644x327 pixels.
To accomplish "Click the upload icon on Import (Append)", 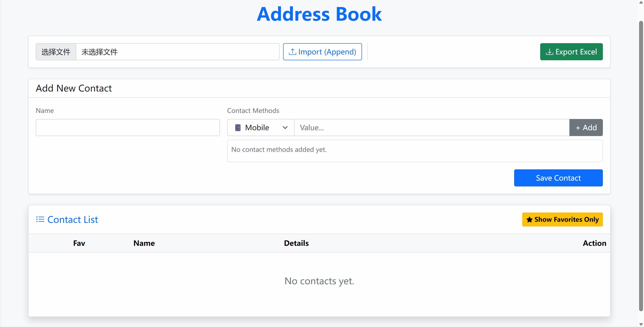I will [293, 52].
